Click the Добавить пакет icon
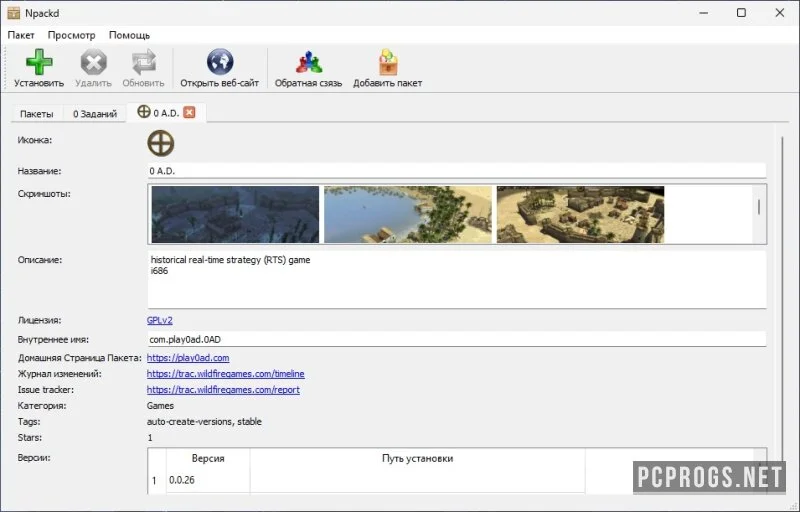The image size is (800, 512). click(x=388, y=62)
